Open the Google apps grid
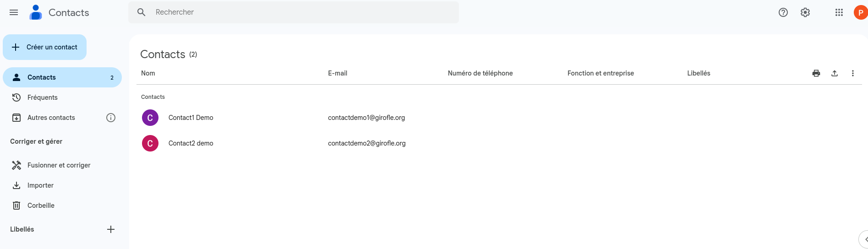 tap(839, 12)
